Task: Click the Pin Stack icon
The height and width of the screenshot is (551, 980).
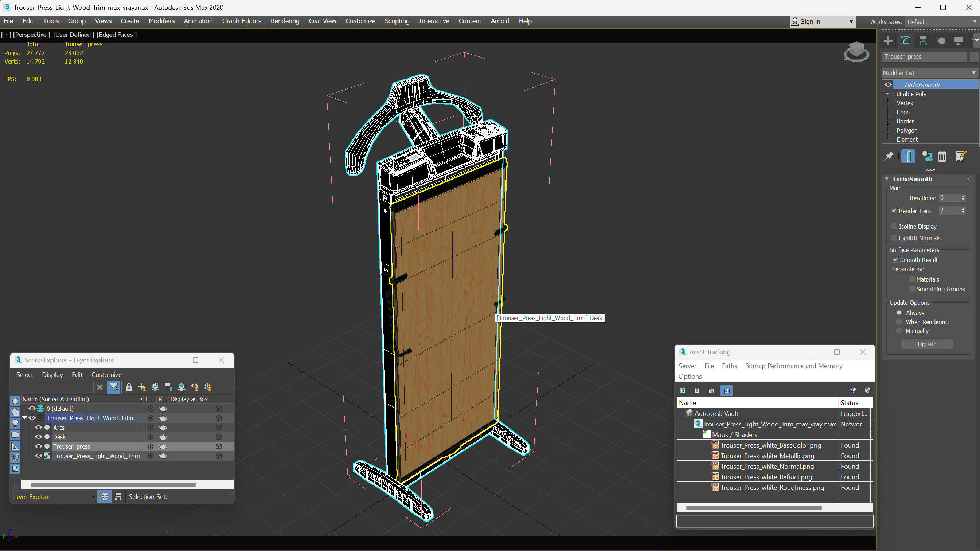Action: click(x=889, y=156)
